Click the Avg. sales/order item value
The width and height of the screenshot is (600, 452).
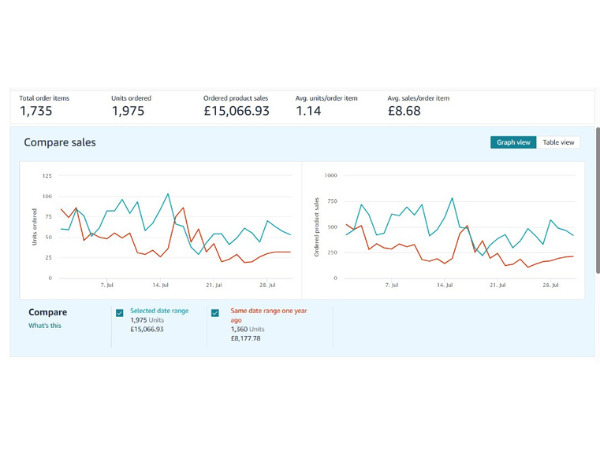pos(406,111)
